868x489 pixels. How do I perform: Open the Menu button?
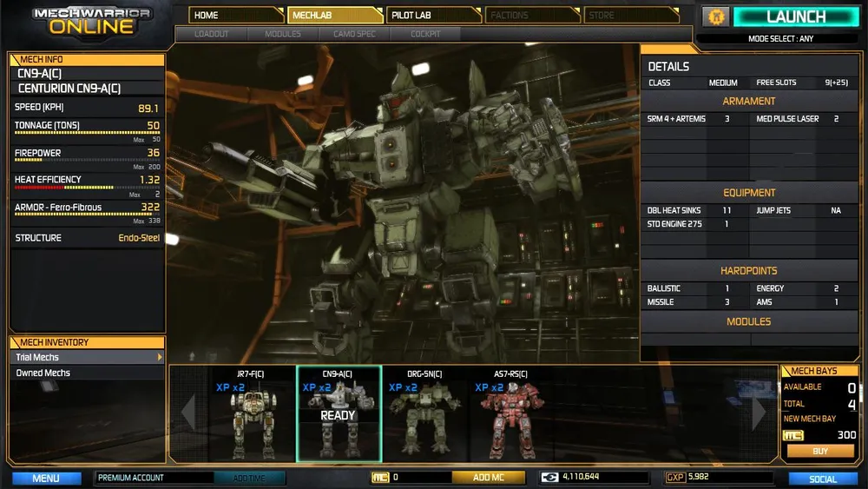tap(46, 478)
